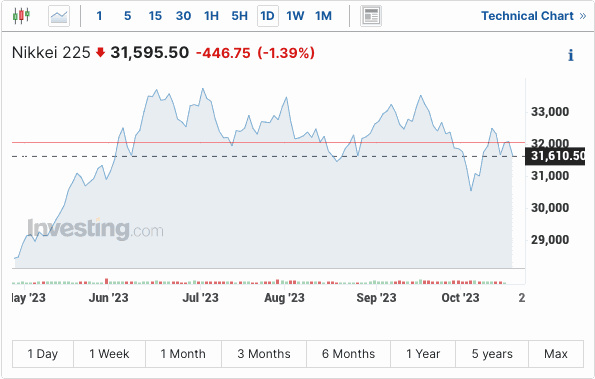Click the -446.75 change value

[x=223, y=53]
